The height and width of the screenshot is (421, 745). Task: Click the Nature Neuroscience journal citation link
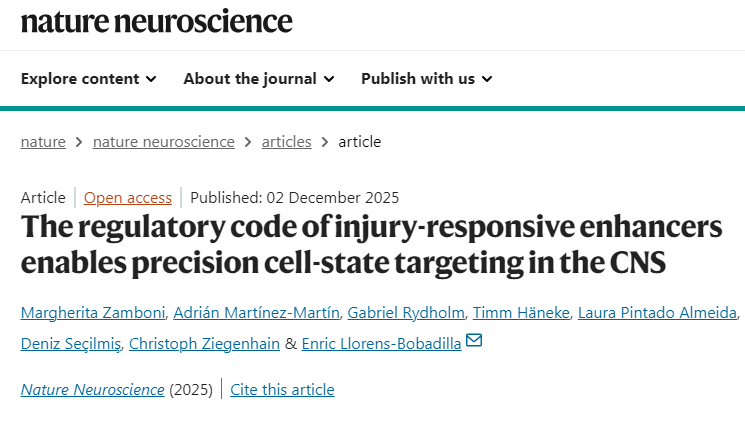[x=92, y=389]
